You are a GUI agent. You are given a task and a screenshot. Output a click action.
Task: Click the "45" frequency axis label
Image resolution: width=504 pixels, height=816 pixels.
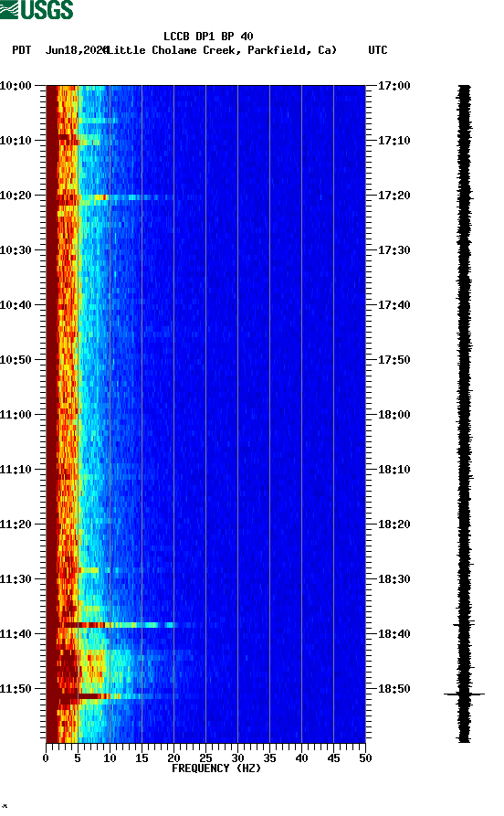pos(333,758)
